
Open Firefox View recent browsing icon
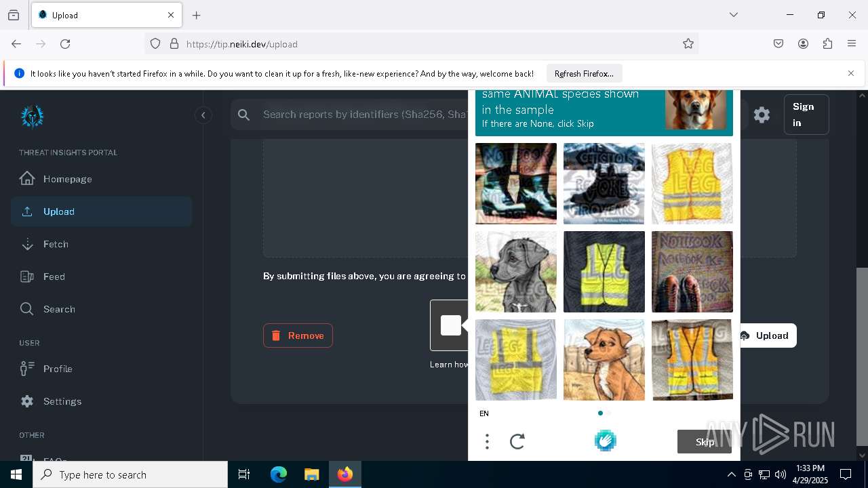click(14, 15)
